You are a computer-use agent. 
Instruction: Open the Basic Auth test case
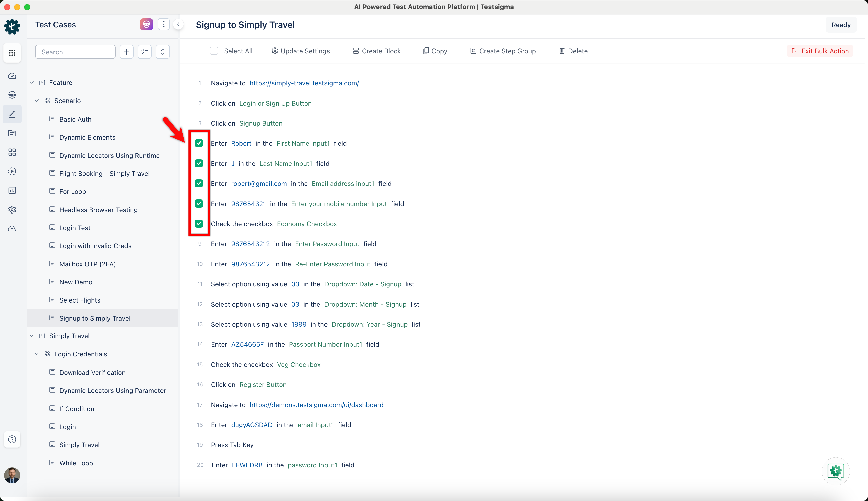coord(75,119)
